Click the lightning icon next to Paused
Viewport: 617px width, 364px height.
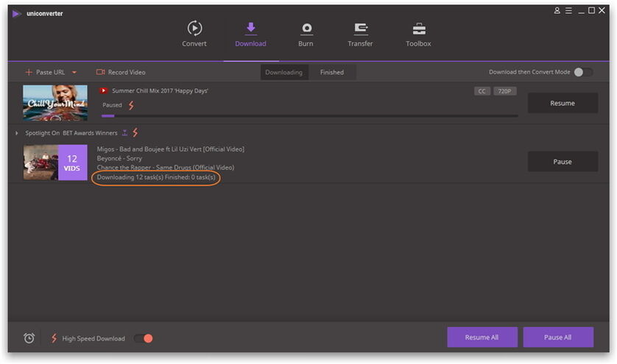point(131,105)
